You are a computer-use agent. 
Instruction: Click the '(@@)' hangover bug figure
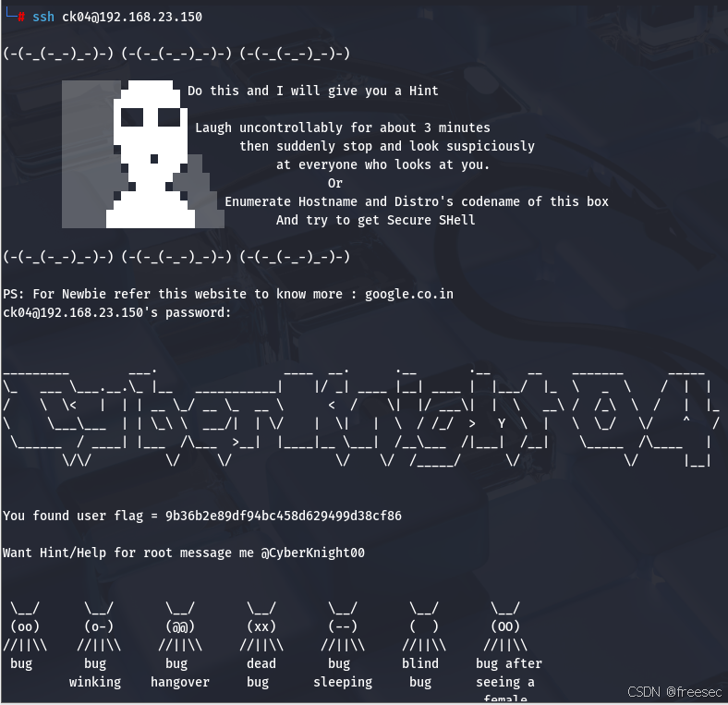180,627
